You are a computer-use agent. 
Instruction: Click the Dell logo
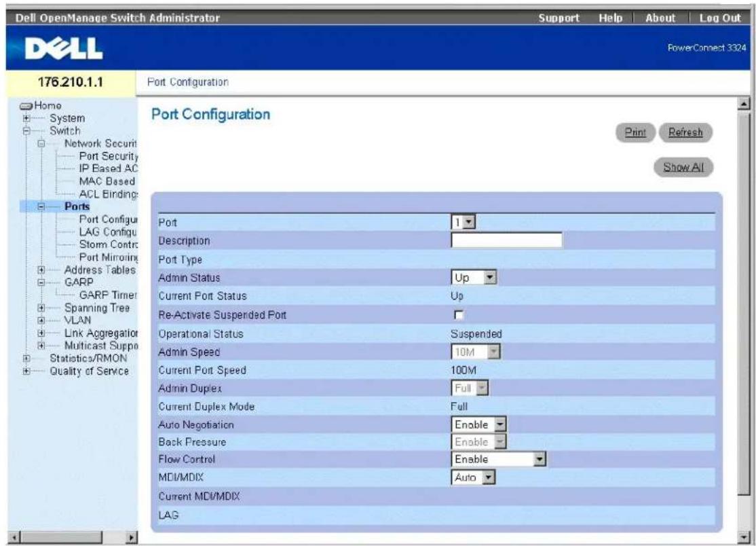(64, 49)
